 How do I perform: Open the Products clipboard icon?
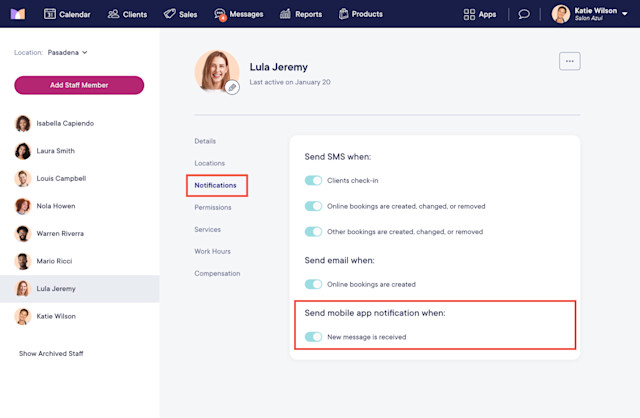tap(344, 14)
